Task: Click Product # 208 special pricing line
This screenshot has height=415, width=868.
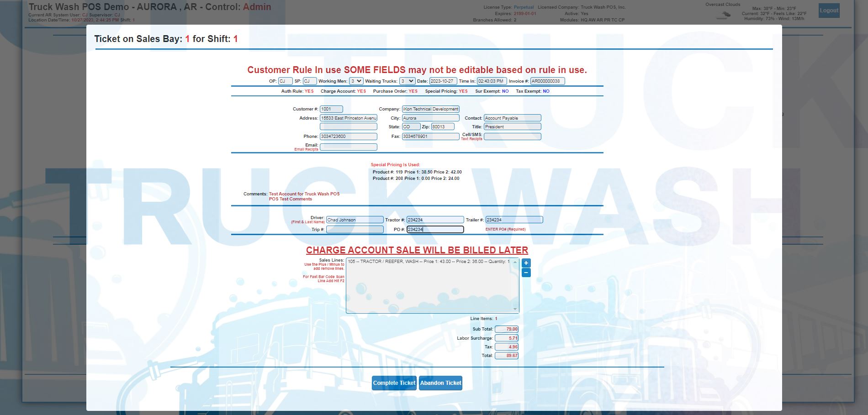Action: (x=416, y=179)
